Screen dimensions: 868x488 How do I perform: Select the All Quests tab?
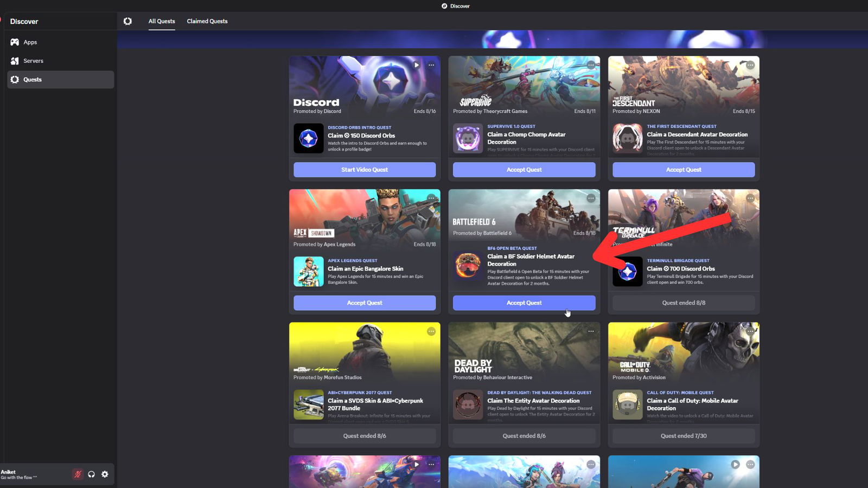(x=162, y=21)
